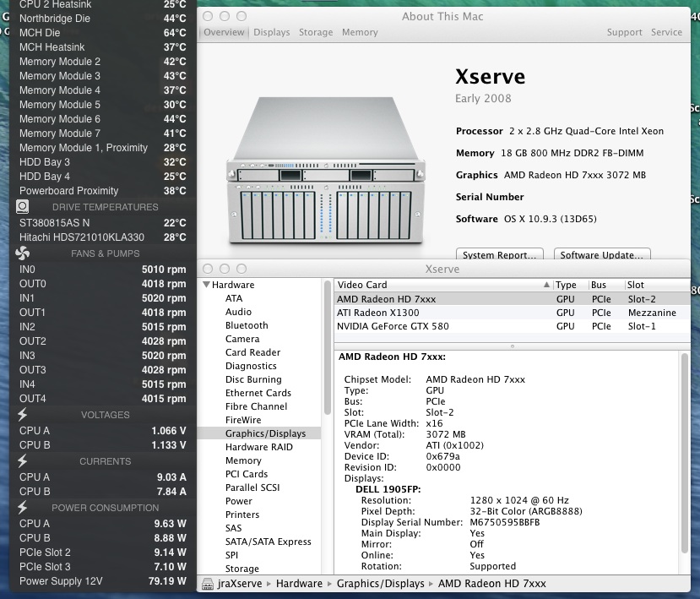This screenshot has width=700, height=599.
Task: Click the System Report button
Action: click(x=501, y=255)
